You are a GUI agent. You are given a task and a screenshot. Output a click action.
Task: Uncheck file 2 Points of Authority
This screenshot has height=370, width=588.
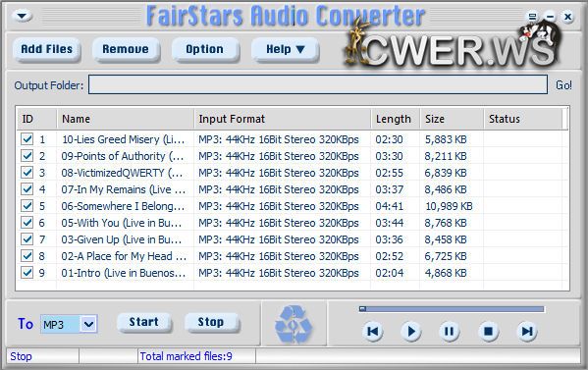pos(27,156)
